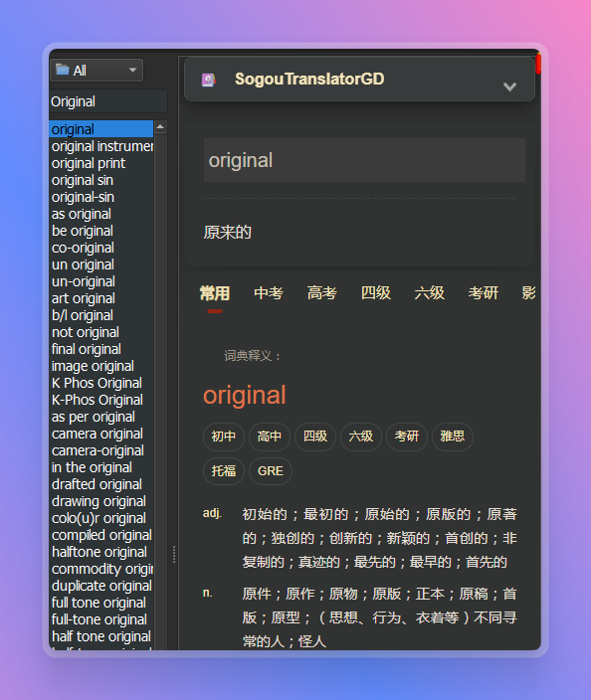
Task: Select 'K-Phos Original' hyphenated entry
Action: click(x=100, y=400)
